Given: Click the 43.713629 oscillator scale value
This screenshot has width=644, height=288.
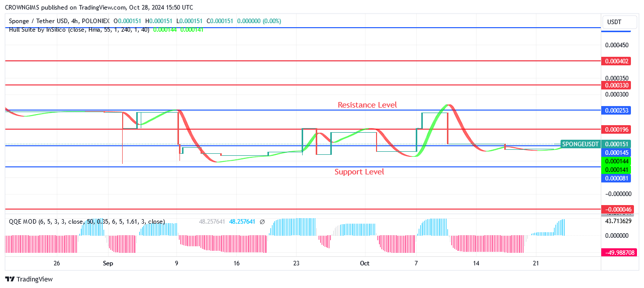Looking at the screenshot, I should [x=618, y=221].
